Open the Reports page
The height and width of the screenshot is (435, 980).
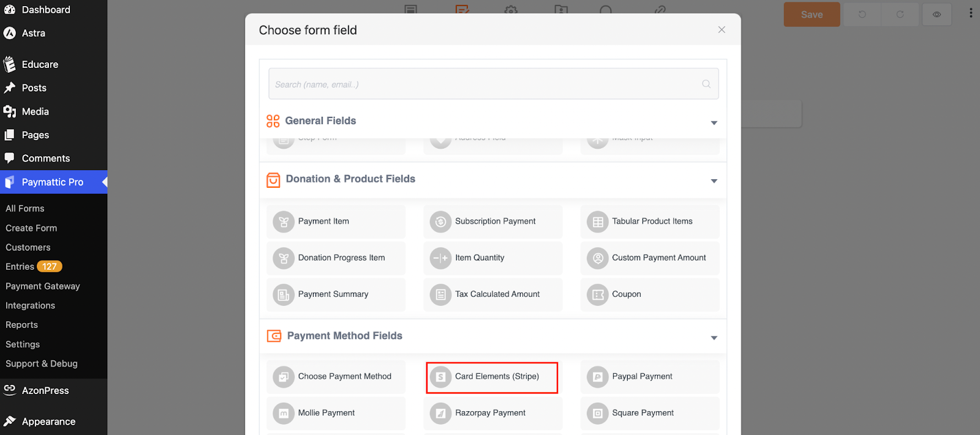click(22, 325)
